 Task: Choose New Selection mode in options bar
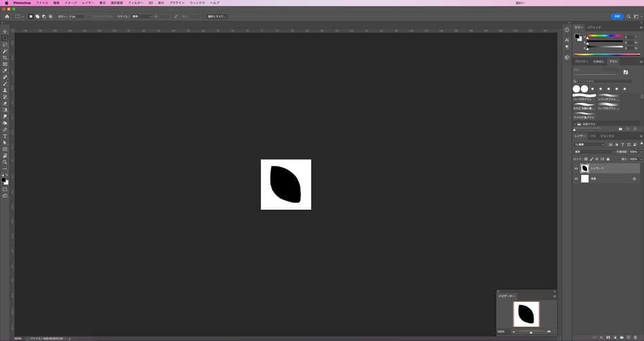31,16
